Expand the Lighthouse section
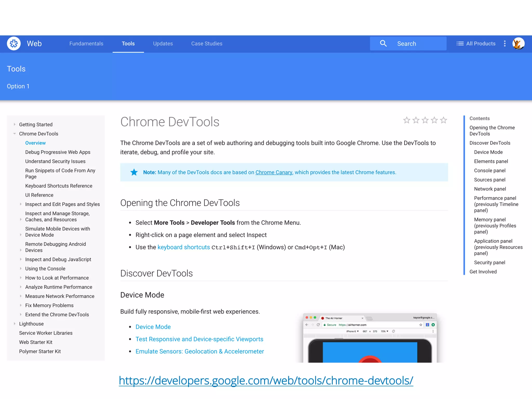The height and width of the screenshot is (399, 532). coord(15,324)
